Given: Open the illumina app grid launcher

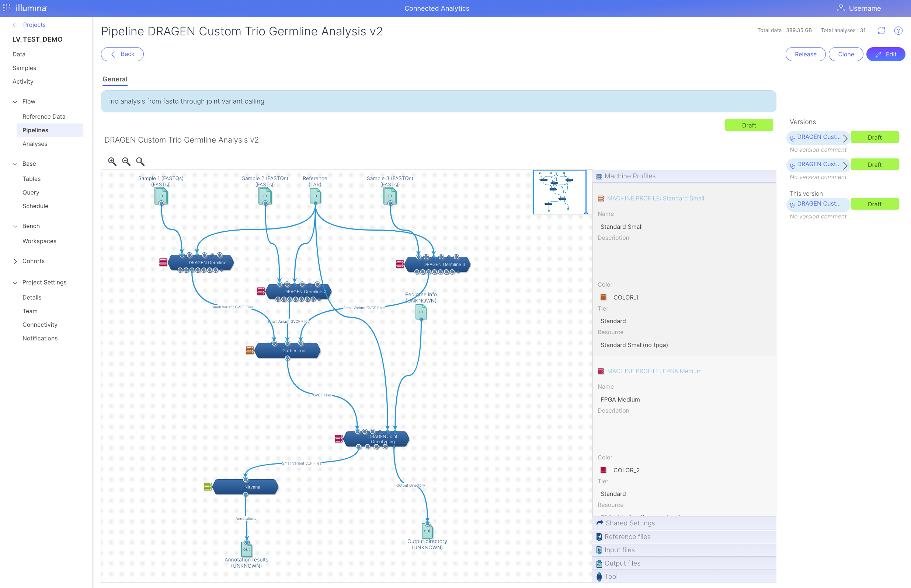Looking at the screenshot, I should tap(7, 8).
